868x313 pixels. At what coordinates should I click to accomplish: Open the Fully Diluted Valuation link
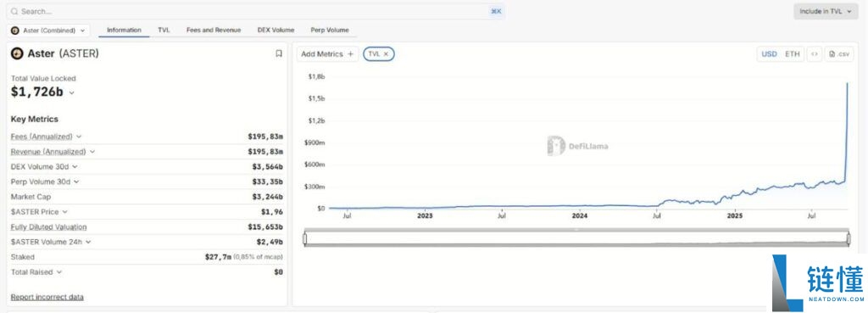pyautogui.click(x=48, y=226)
